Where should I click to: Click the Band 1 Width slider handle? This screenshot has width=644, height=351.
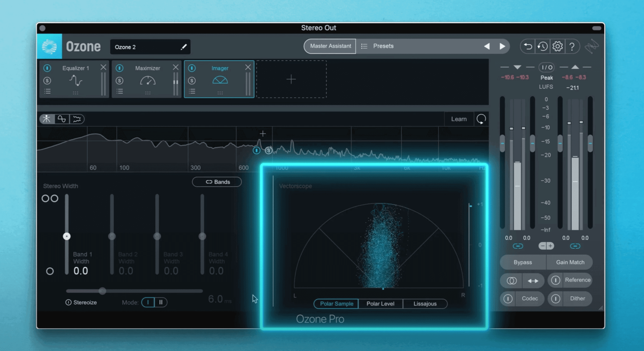pos(67,236)
